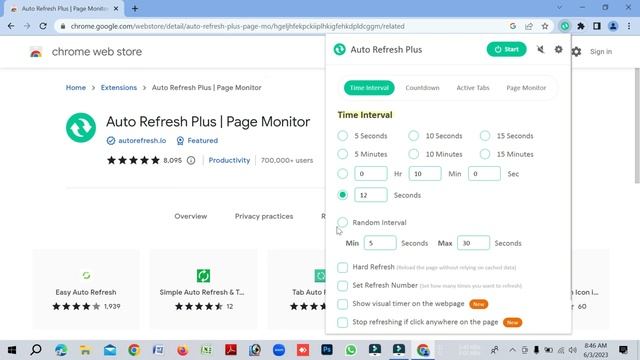Go back to the previous page

coord(11,26)
